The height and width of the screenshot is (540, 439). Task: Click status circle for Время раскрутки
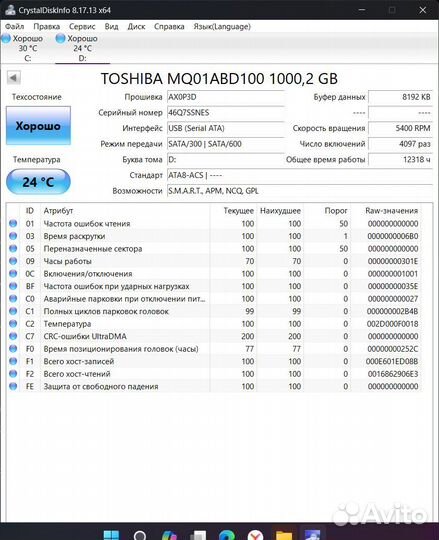[13, 236]
